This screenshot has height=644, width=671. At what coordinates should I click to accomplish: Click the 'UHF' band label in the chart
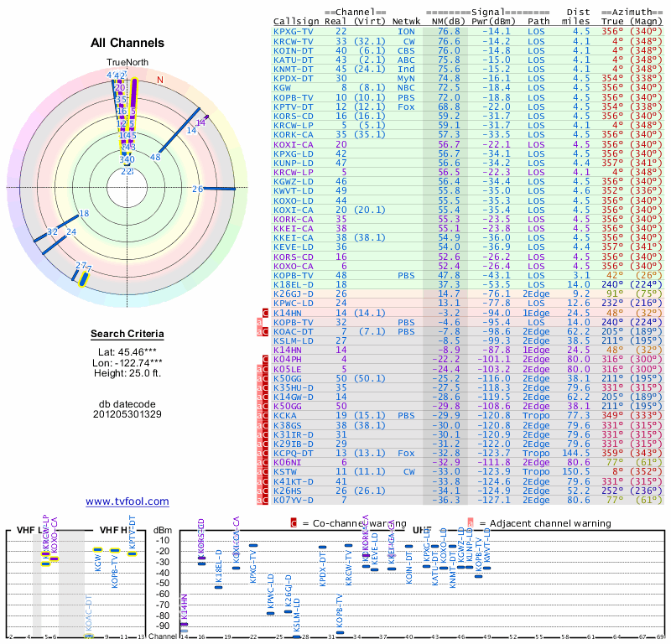coord(422,530)
